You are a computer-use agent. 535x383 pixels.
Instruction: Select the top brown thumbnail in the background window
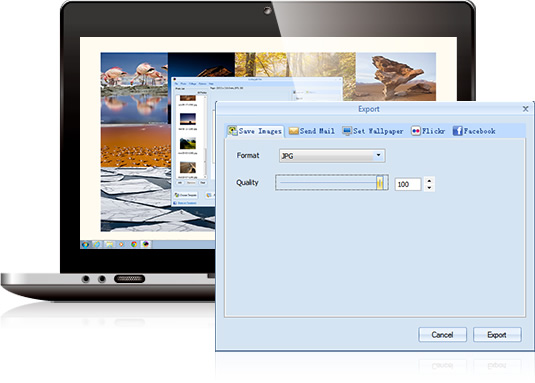point(188,98)
